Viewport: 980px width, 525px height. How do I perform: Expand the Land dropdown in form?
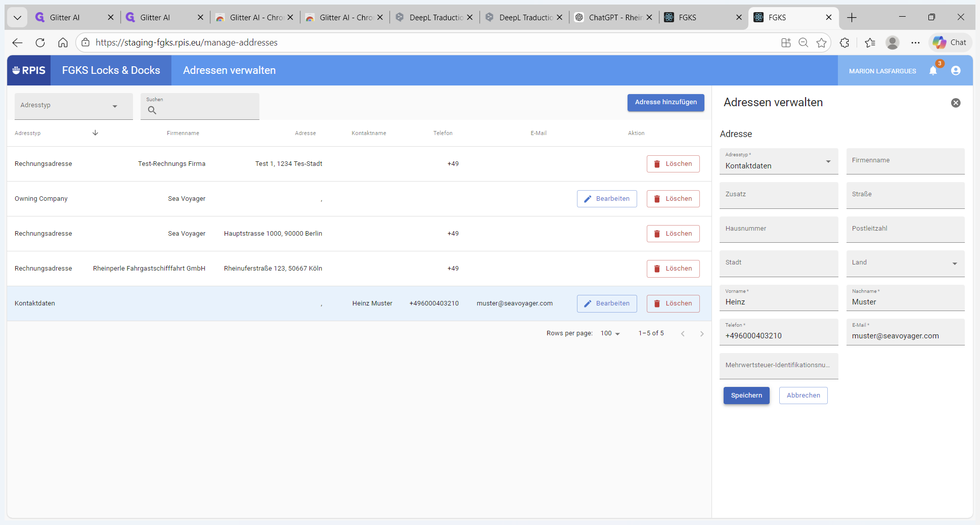954,264
